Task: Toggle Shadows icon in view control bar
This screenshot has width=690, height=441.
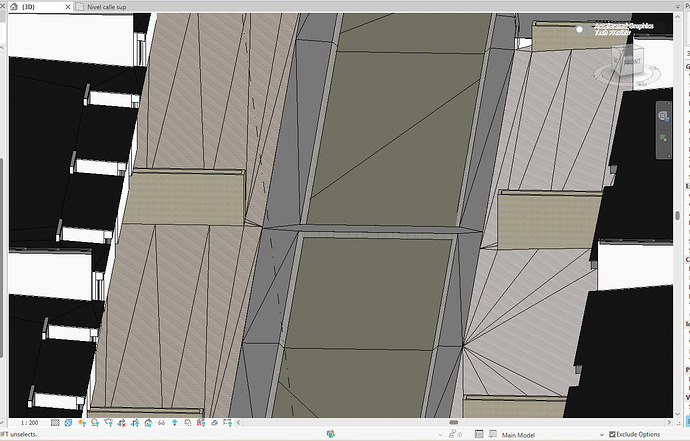Action: click(95, 423)
